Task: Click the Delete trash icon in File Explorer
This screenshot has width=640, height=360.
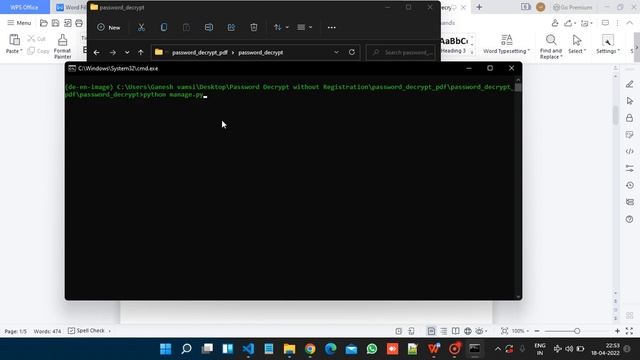Action: pos(253,27)
